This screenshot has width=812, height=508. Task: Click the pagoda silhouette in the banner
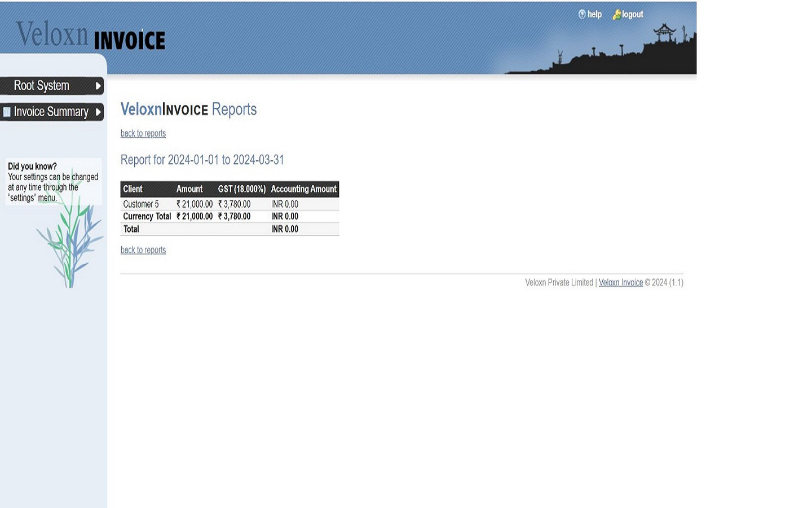point(664,34)
